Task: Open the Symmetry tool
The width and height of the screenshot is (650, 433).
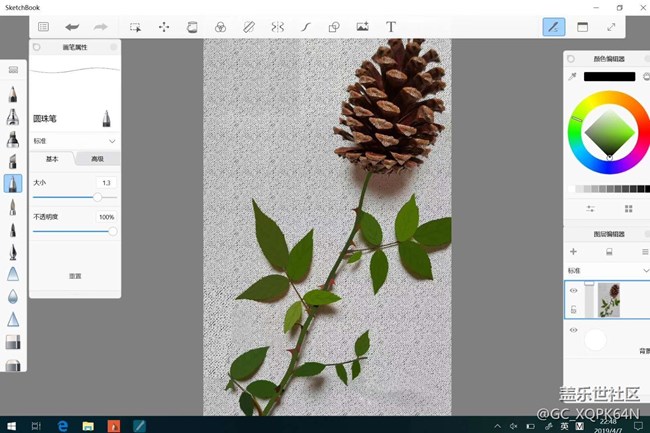Action: (277, 27)
